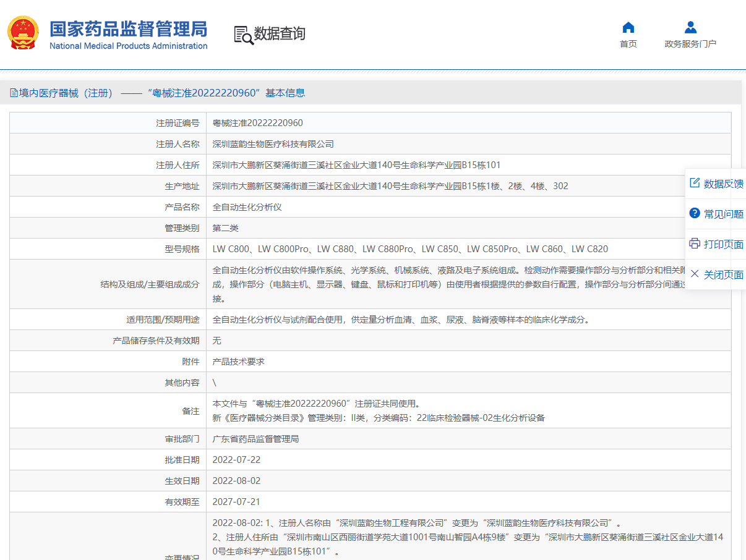This screenshot has width=746, height=560.
Task: Click the 有效期至 label cell
Action: pyautogui.click(x=108, y=502)
